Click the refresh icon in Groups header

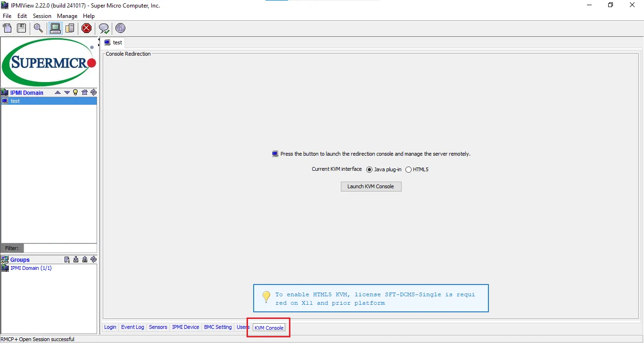click(x=93, y=259)
